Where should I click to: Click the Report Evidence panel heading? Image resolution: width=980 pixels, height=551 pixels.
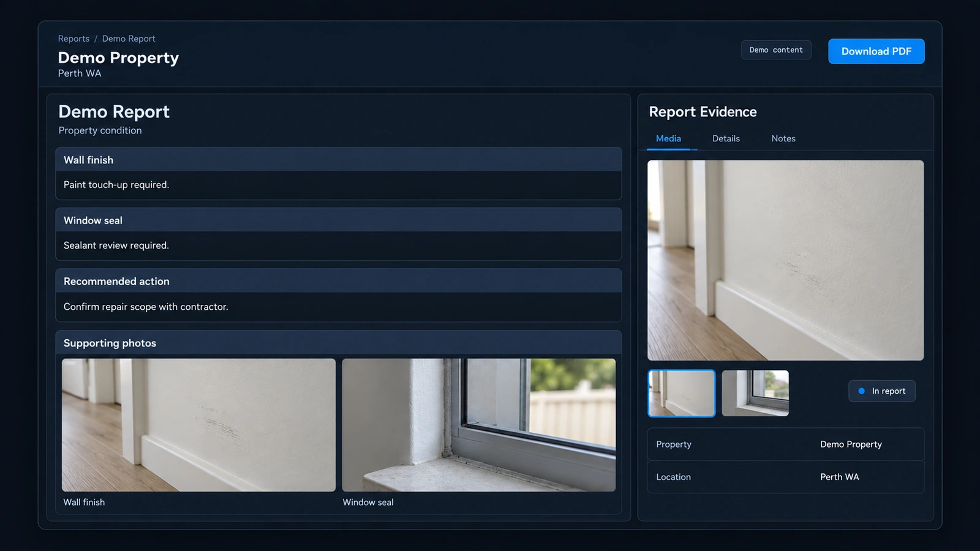[x=703, y=112]
